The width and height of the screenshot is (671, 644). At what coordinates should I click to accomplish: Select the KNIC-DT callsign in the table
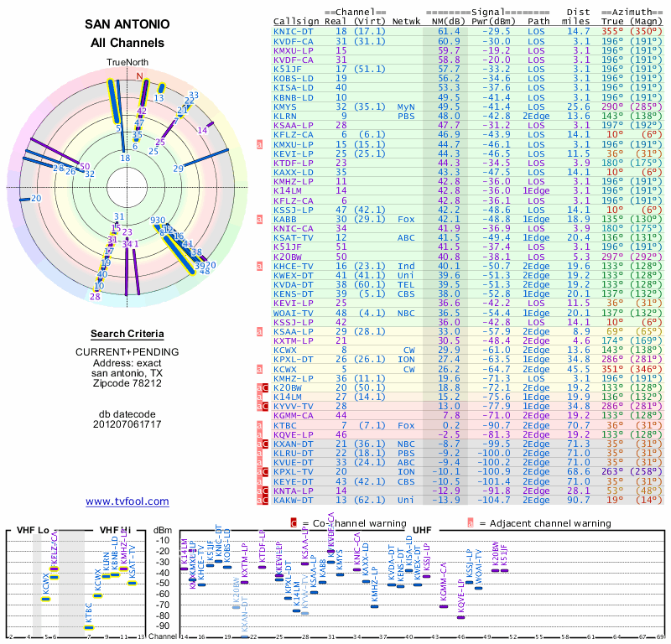pyautogui.click(x=294, y=32)
